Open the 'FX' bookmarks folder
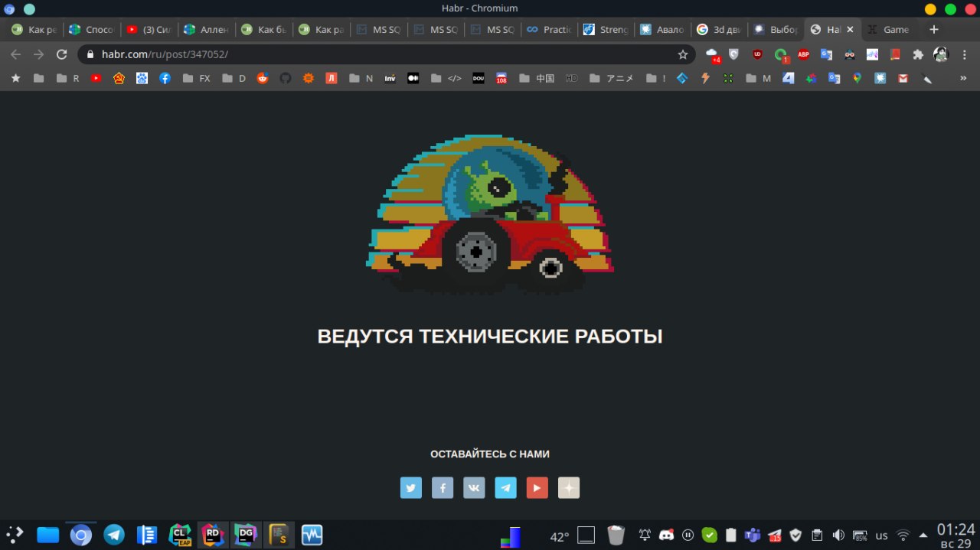 197,78
